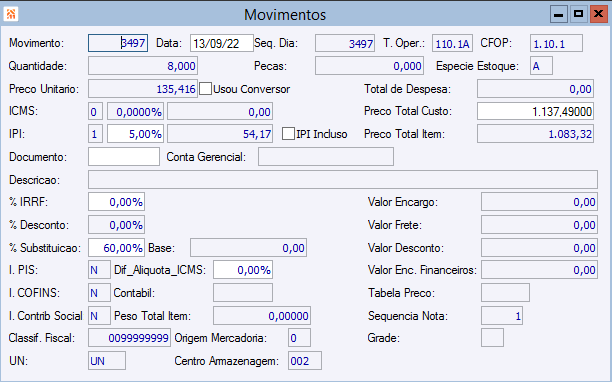Click the I. PIS field N
The height and width of the screenshot is (382, 612).
coord(99,270)
